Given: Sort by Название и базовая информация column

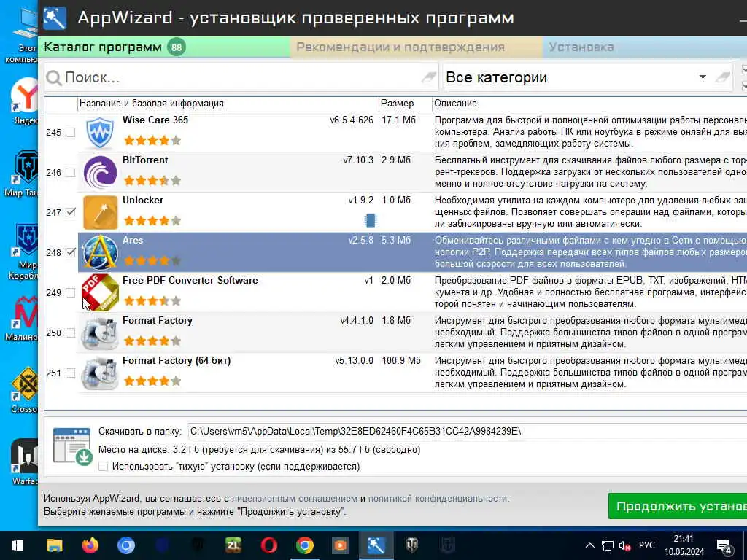Looking at the screenshot, I should coord(228,104).
